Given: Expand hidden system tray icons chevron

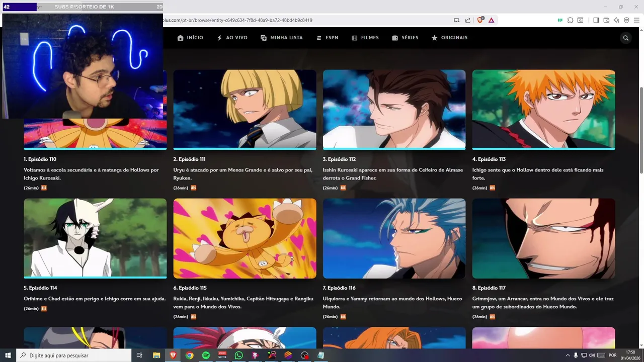Looking at the screenshot, I should [x=568, y=355].
